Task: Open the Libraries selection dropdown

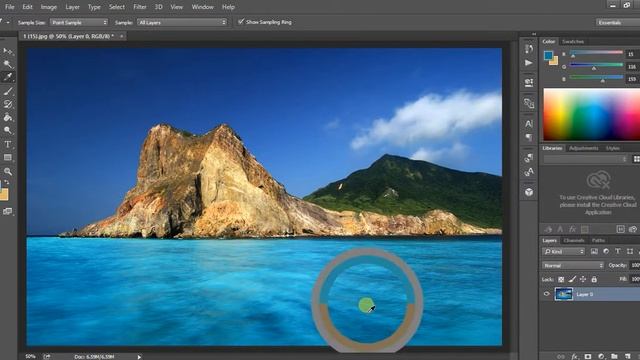Action: click(x=585, y=159)
